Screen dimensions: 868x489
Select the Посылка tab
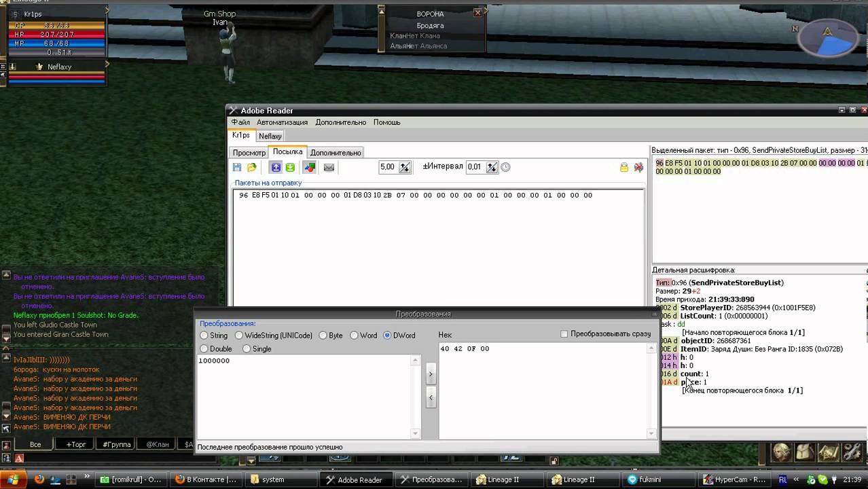287,152
